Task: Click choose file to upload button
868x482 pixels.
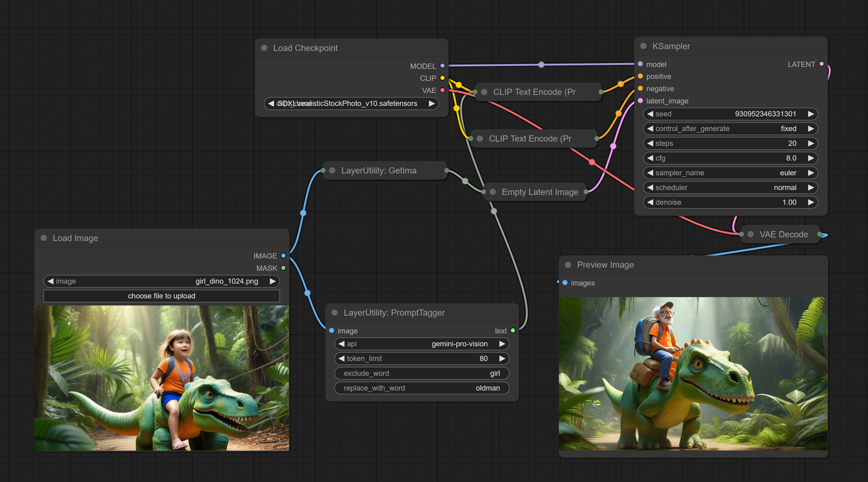Action: pos(161,296)
